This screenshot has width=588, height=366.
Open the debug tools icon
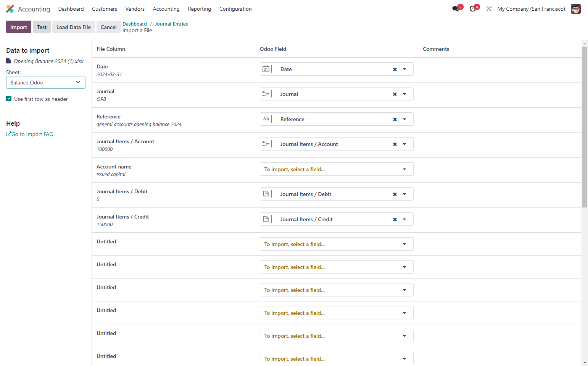(489, 9)
